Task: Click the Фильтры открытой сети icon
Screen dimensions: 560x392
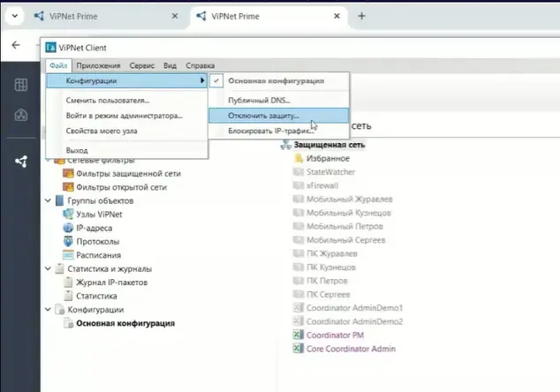Action: (x=68, y=187)
